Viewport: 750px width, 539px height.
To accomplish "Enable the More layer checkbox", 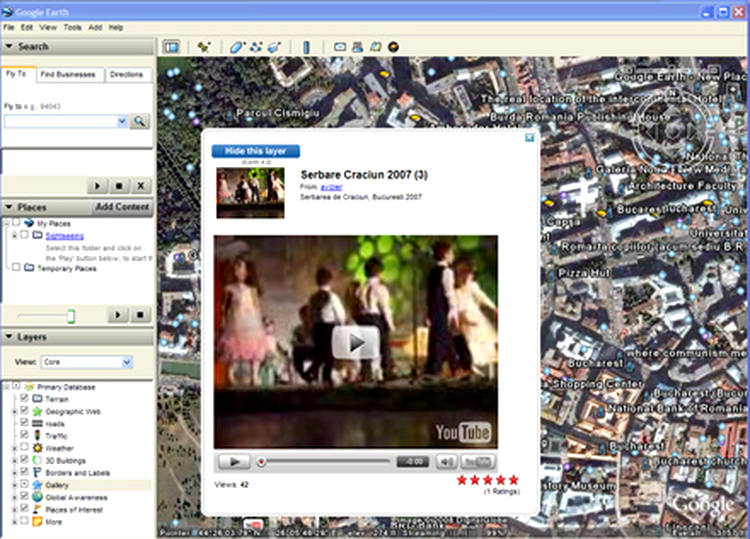I will pos(24,521).
